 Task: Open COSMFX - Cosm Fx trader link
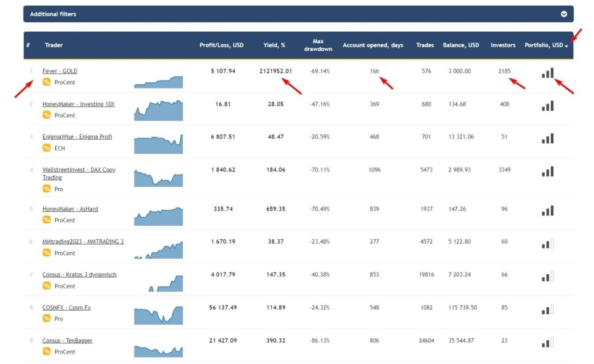(66, 307)
